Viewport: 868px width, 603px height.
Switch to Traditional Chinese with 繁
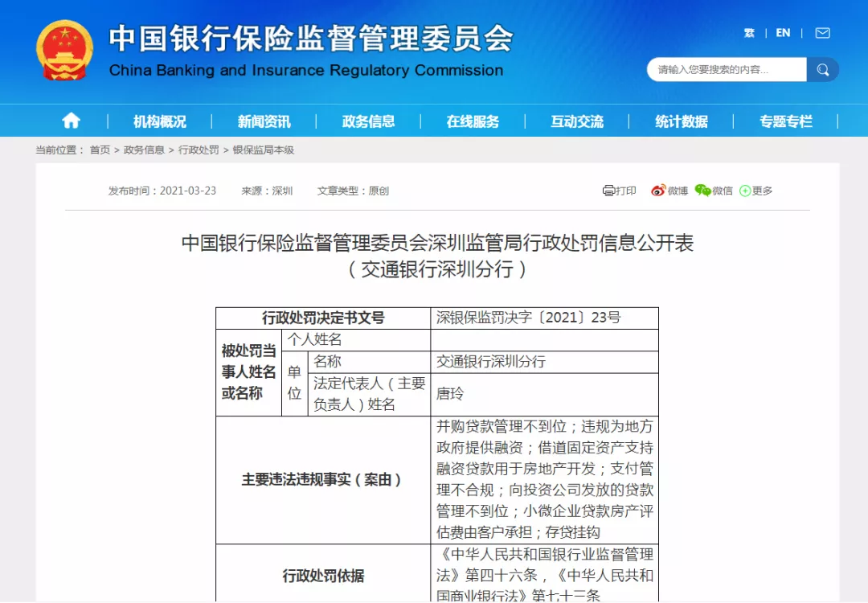(x=749, y=33)
